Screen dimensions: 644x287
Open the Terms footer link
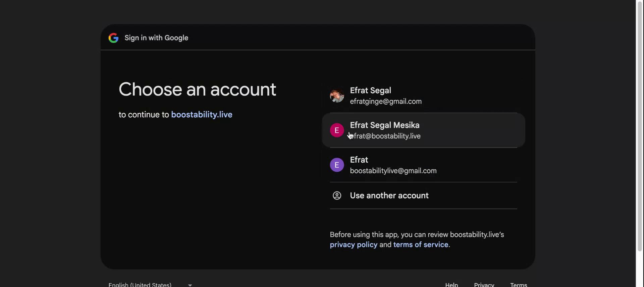pyautogui.click(x=519, y=285)
